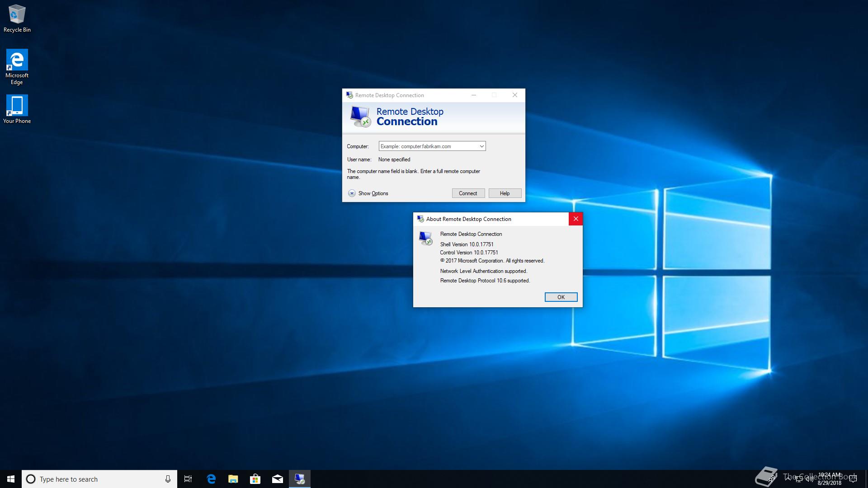Click the Connect button
This screenshot has height=488, width=868.
click(468, 193)
